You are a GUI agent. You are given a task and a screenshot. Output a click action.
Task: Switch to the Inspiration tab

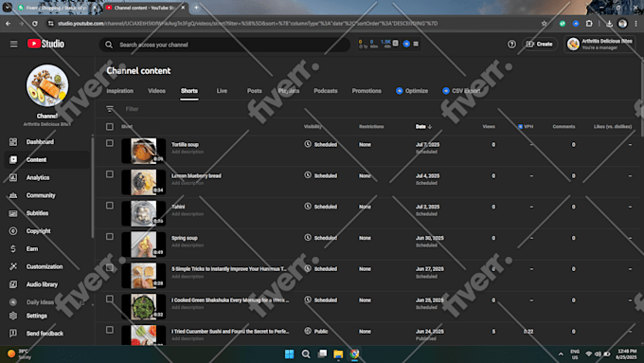tap(120, 91)
